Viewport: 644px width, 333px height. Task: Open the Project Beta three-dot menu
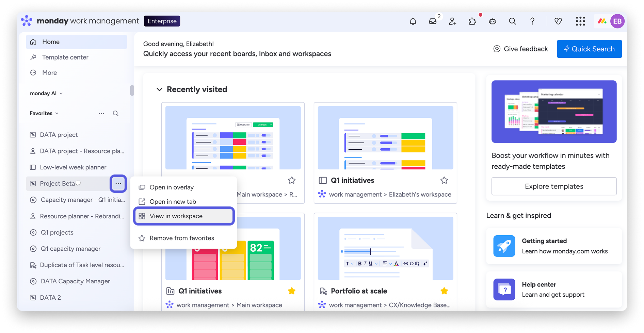pyautogui.click(x=118, y=184)
